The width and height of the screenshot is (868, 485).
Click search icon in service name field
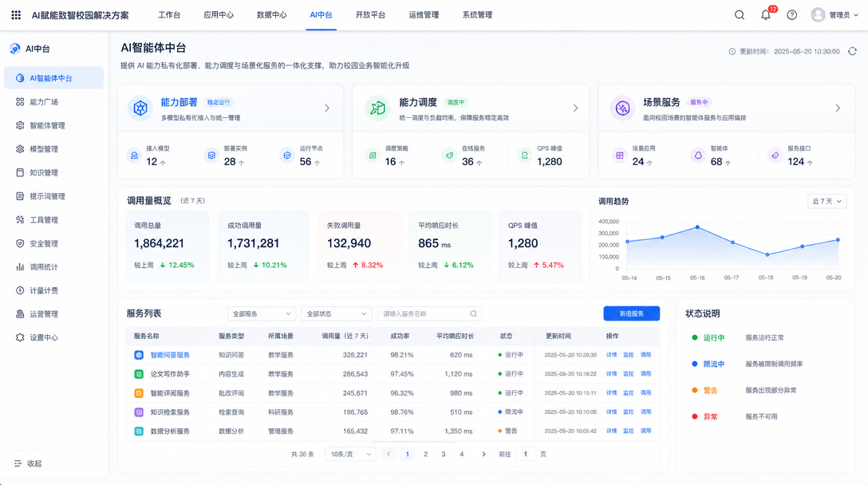coord(473,314)
